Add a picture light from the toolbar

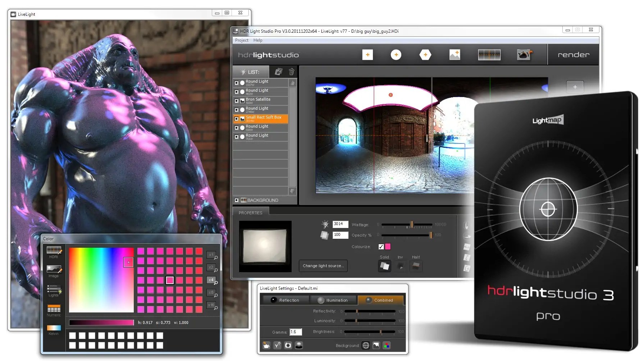455,55
